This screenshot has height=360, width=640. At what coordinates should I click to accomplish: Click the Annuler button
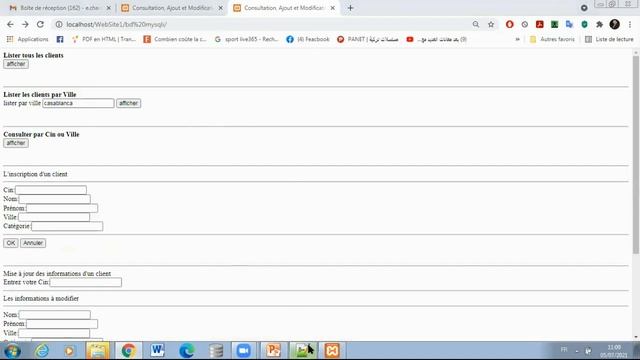(33, 243)
